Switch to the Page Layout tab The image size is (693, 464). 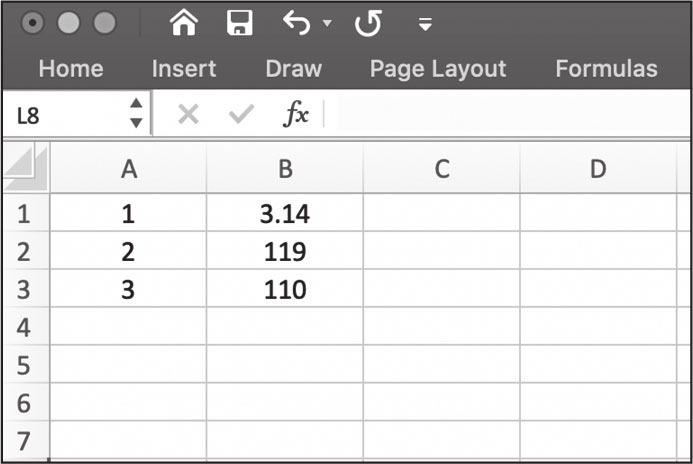click(x=438, y=69)
